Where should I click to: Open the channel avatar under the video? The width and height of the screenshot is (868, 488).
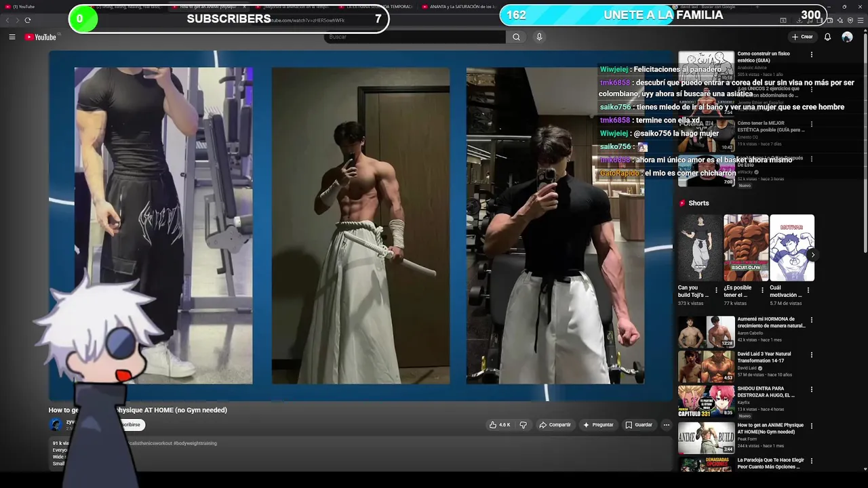(x=56, y=424)
